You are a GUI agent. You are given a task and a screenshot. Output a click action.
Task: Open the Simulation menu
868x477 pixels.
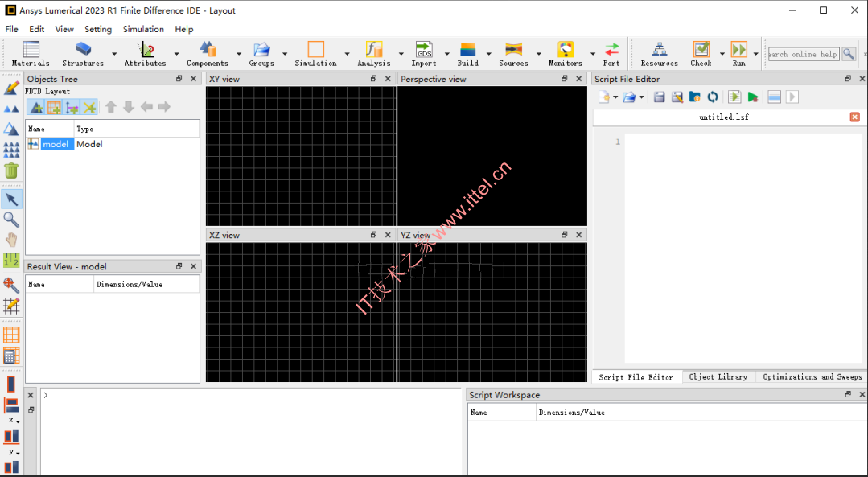point(143,29)
